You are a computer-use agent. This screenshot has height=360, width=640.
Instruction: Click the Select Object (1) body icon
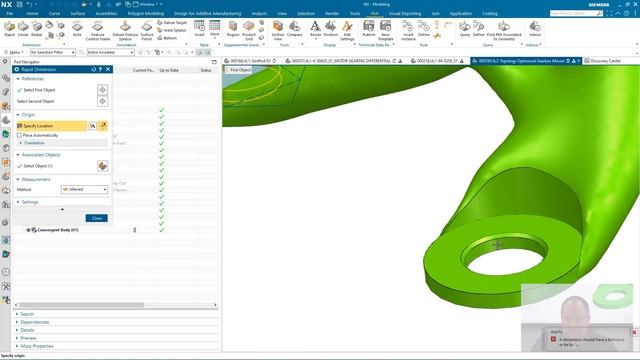102,166
